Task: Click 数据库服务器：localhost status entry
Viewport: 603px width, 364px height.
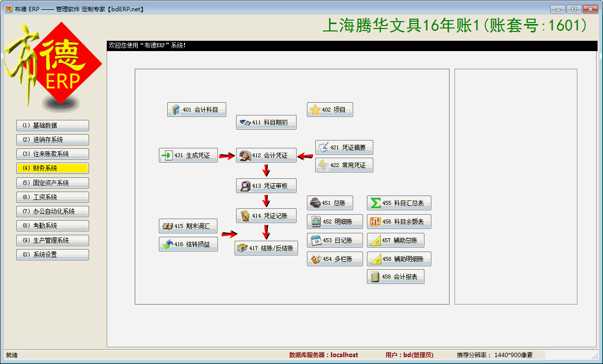Action: 324,355
